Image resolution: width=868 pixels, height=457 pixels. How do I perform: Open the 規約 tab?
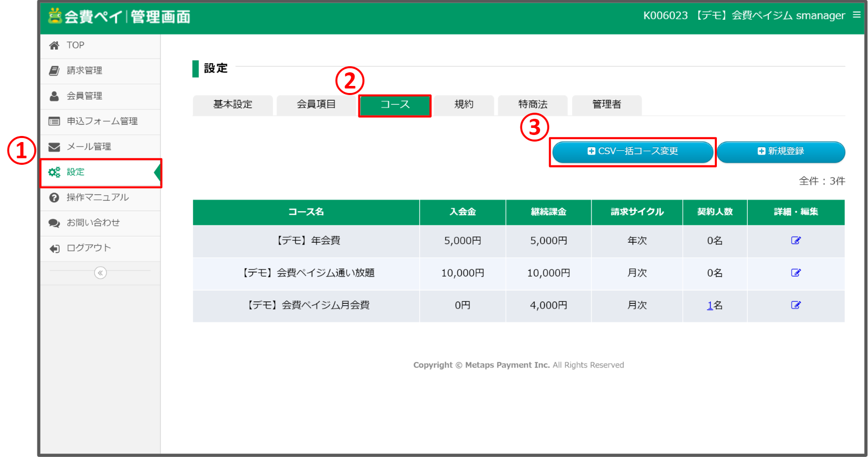pyautogui.click(x=464, y=105)
